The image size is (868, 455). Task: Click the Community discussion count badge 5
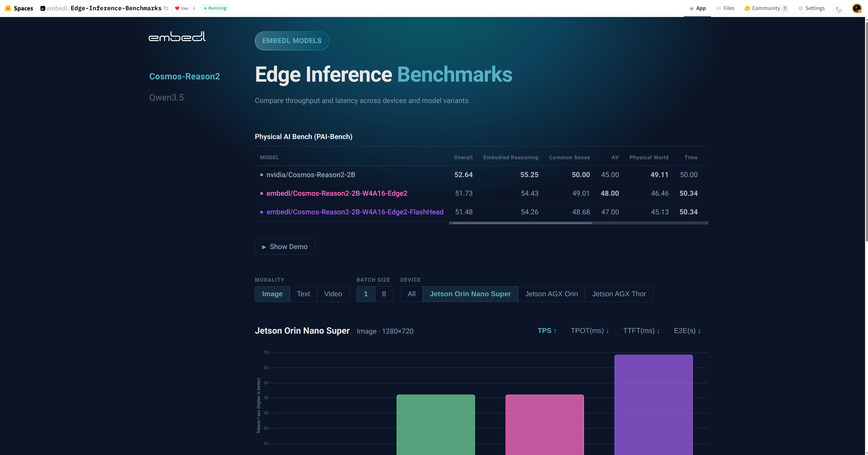tap(784, 8)
